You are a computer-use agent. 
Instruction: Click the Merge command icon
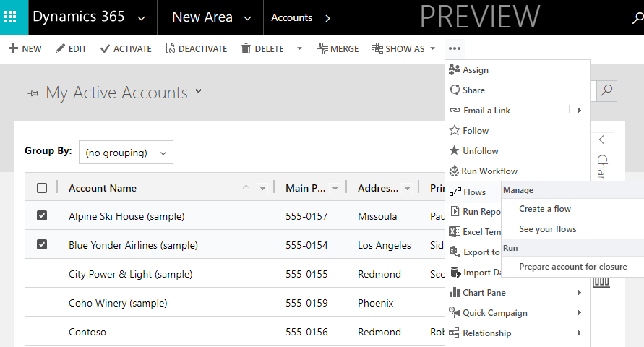322,49
